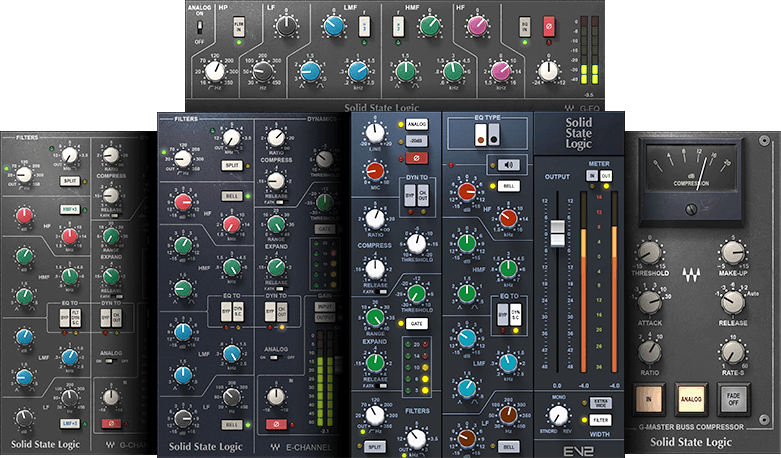Click the EXTRA WIDE button on EV2

(601, 401)
